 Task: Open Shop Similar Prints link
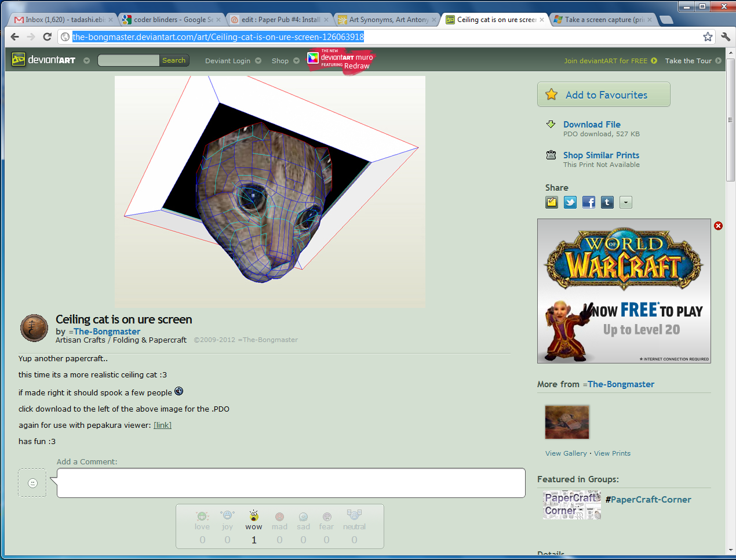click(601, 155)
